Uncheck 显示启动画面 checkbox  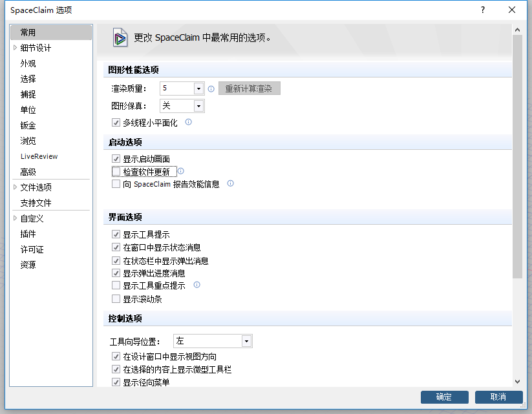point(116,159)
